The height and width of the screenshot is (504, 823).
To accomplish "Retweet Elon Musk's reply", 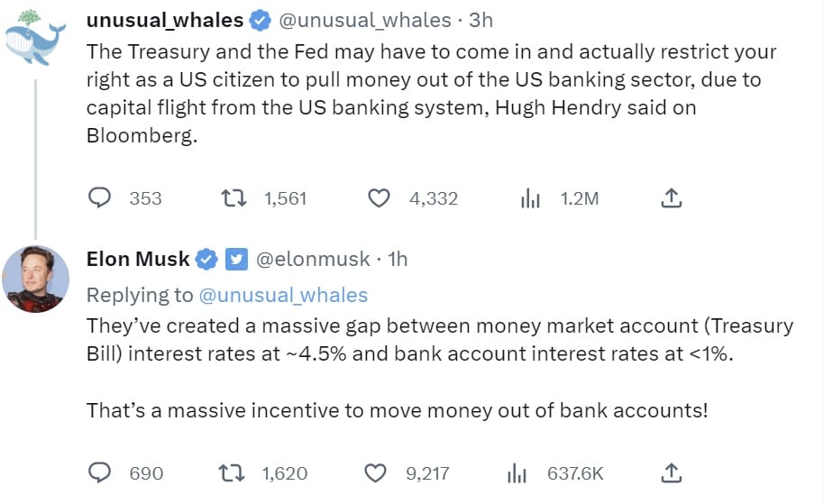I will click(233, 472).
